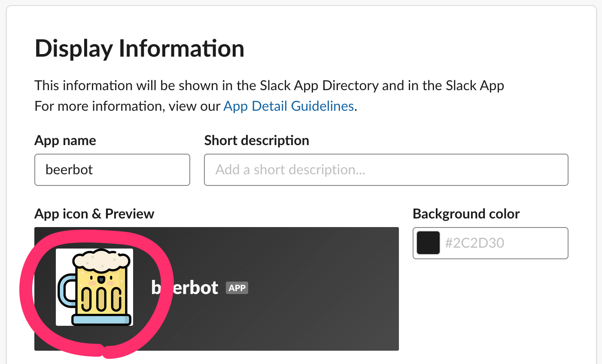Click the Short description input field
The width and height of the screenshot is (602, 364).
[386, 170]
